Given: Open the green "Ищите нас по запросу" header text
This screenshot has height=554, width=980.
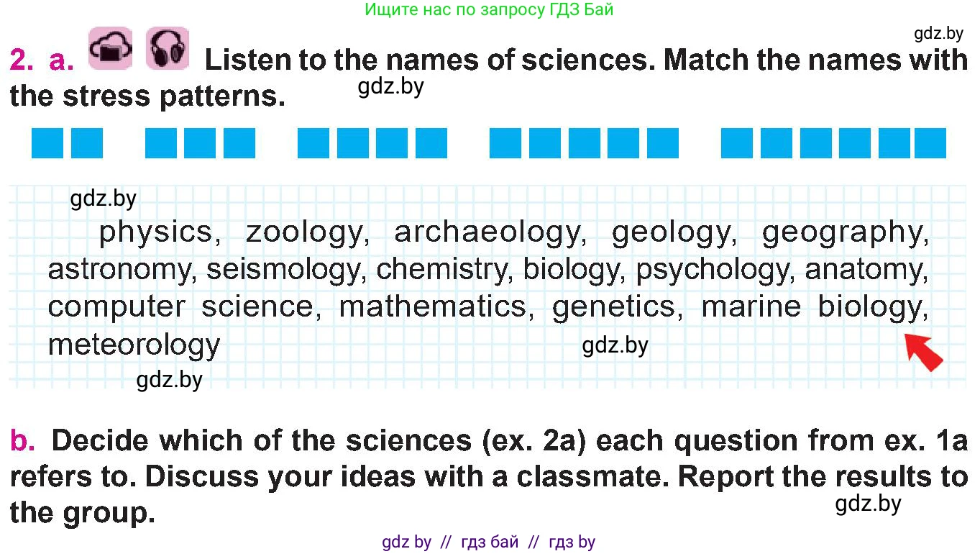Looking at the screenshot, I should coord(489,9).
